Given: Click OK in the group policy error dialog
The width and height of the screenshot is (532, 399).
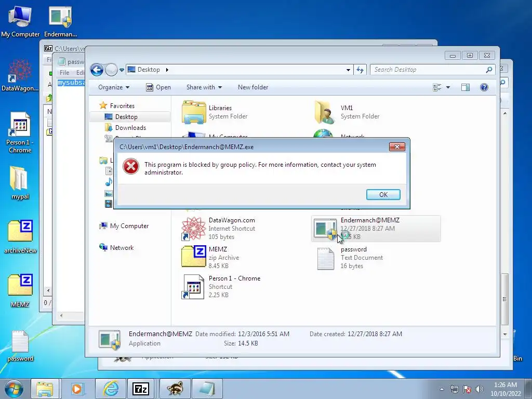Looking at the screenshot, I should click(383, 194).
